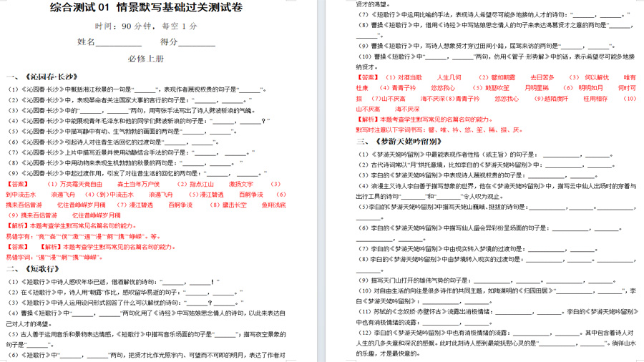Click the red answer 指点江山
The height and width of the screenshot is (362, 644).
coord(202,185)
